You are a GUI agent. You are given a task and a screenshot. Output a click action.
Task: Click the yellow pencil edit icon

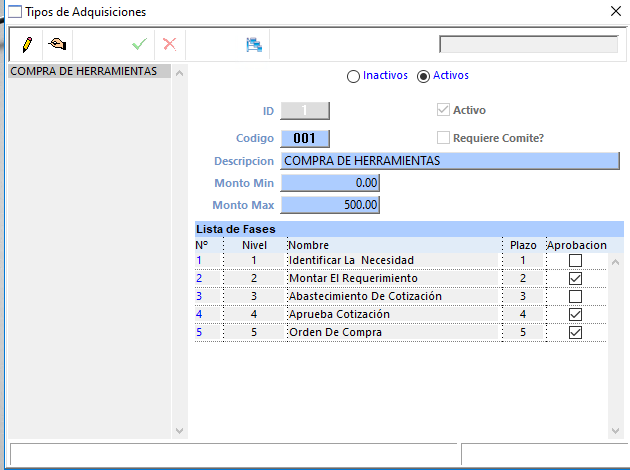(27, 44)
